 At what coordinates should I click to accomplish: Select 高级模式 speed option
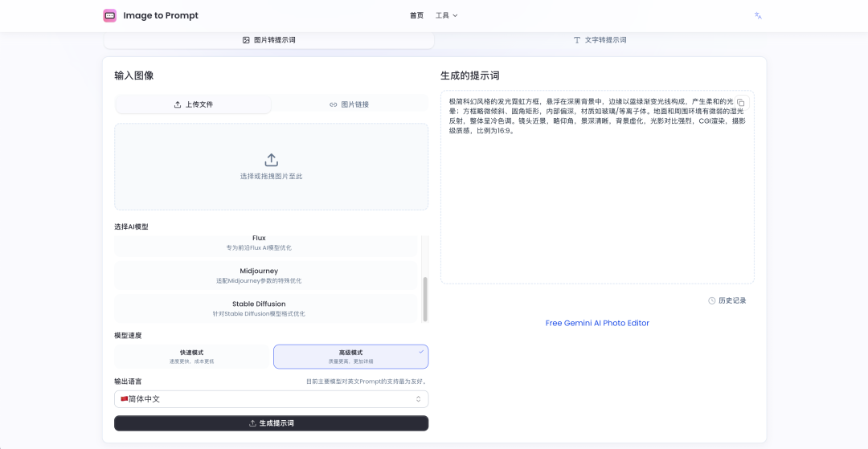350,357
